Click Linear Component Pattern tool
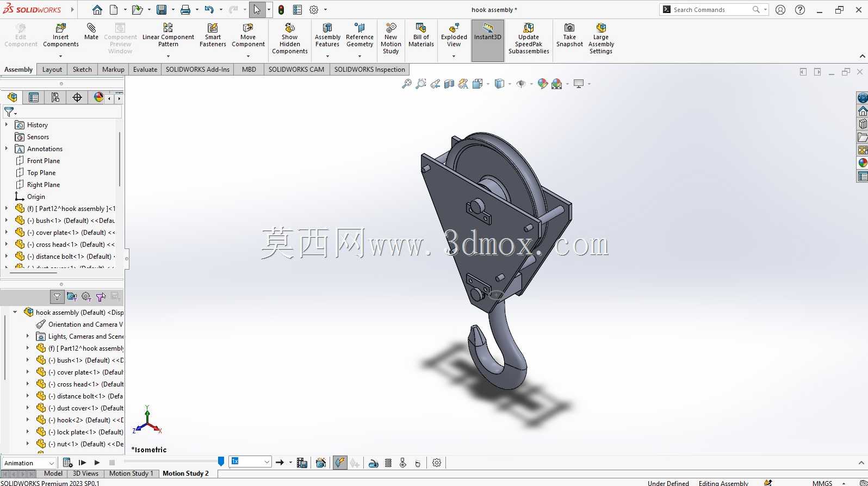 click(x=168, y=36)
